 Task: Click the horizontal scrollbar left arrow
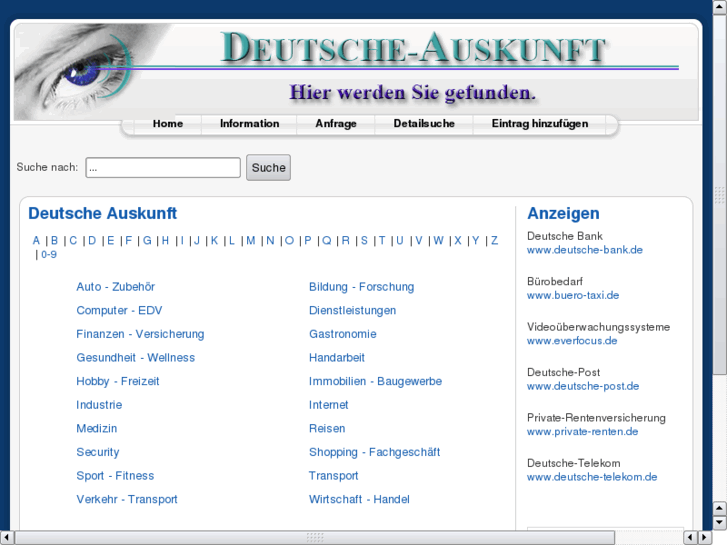(6, 538)
